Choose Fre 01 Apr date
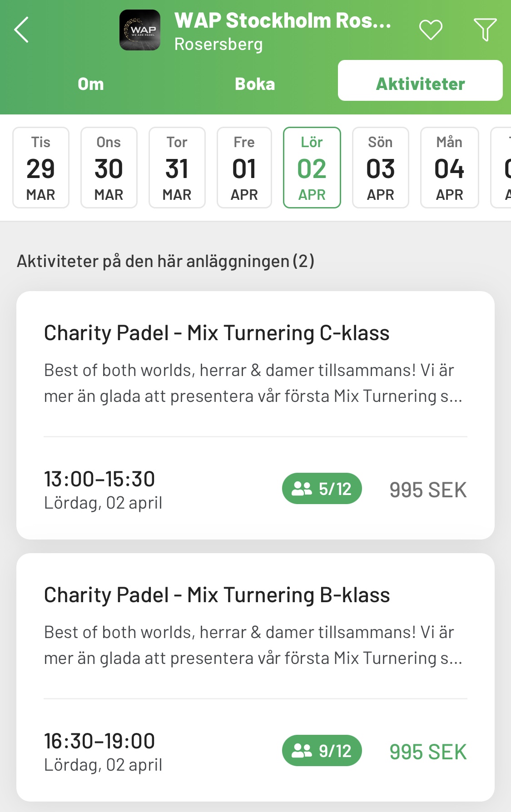Screen dimensions: 511x812 [244, 168]
